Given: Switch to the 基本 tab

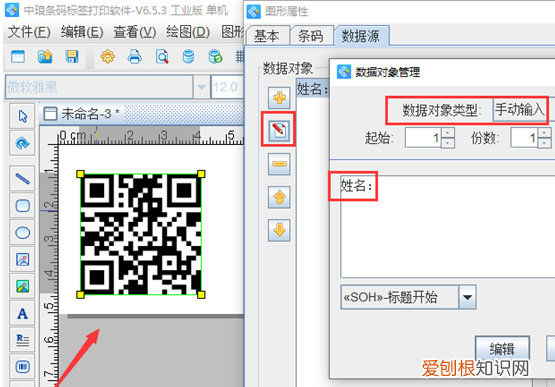Looking at the screenshot, I should point(267,36).
